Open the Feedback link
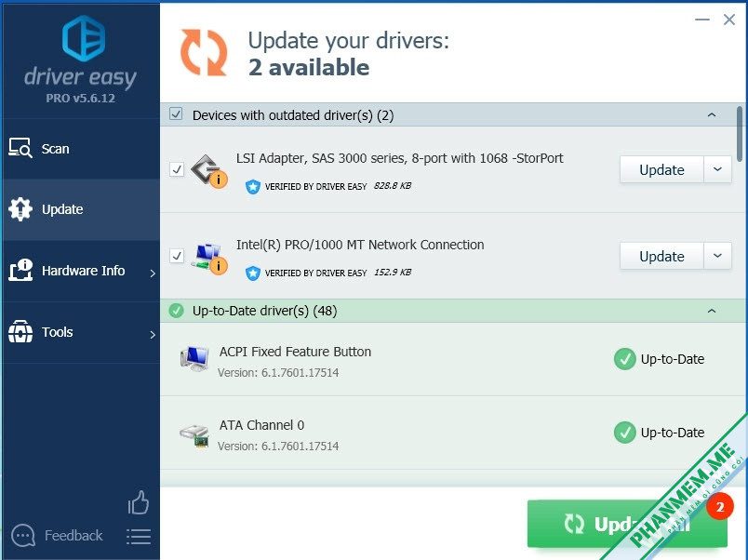748x560 pixels. [73, 536]
